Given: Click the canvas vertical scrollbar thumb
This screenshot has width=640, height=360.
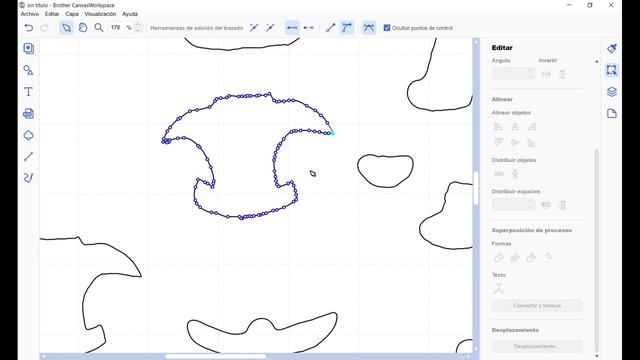Looking at the screenshot, I should (x=476, y=189).
